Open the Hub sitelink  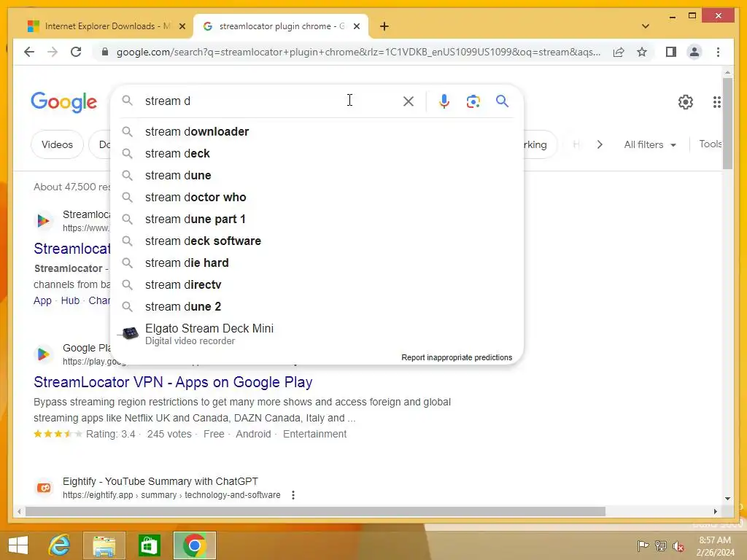[x=70, y=300]
